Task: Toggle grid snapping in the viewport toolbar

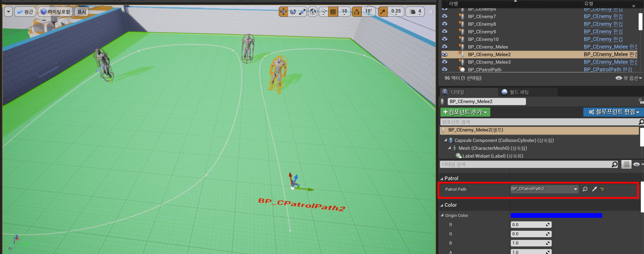Action: coord(333,11)
